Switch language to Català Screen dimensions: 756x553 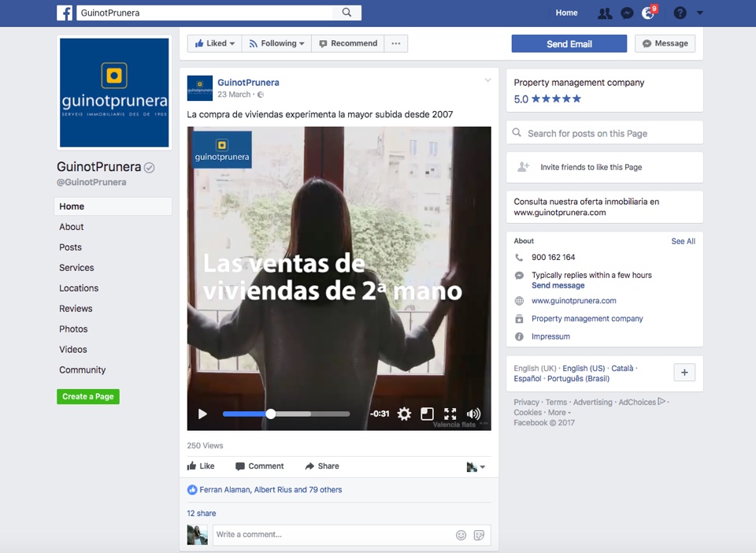point(622,369)
